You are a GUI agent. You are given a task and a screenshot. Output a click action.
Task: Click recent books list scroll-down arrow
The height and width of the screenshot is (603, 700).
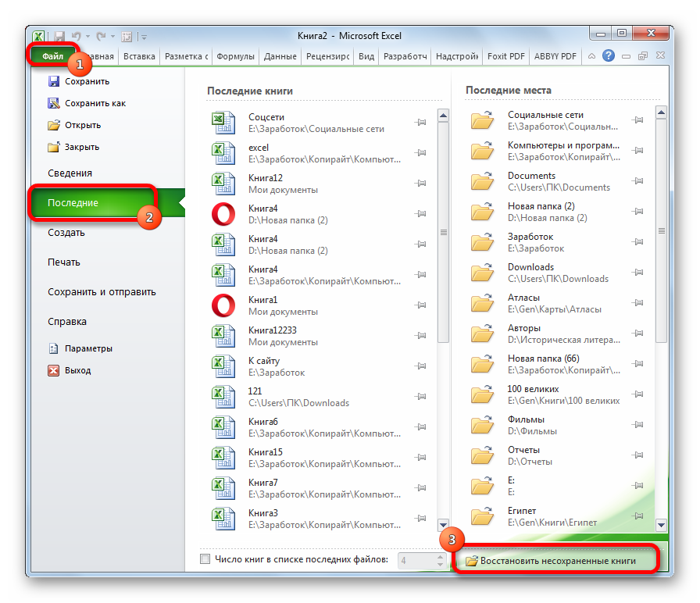coord(443,524)
